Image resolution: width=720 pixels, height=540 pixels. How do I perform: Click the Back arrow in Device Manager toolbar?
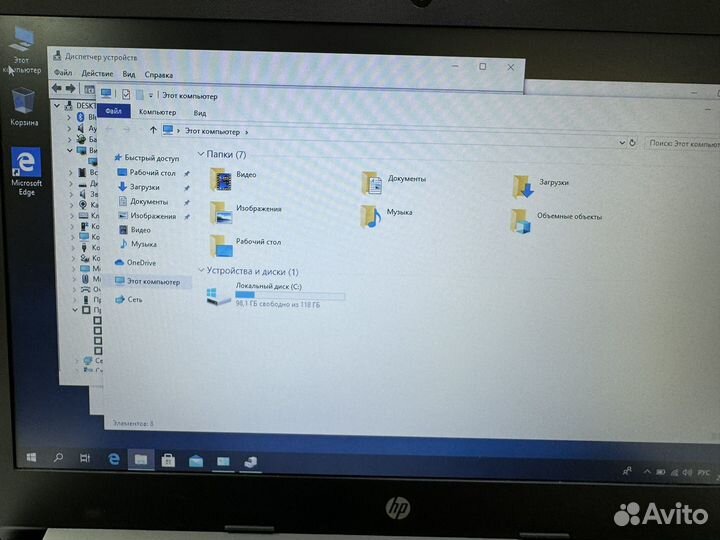(x=56, y=88)
